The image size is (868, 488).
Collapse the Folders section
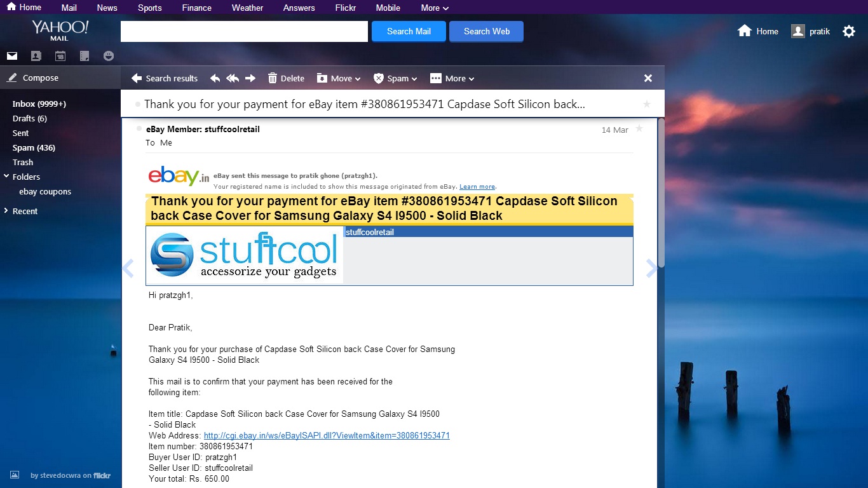tap(6, 177)
